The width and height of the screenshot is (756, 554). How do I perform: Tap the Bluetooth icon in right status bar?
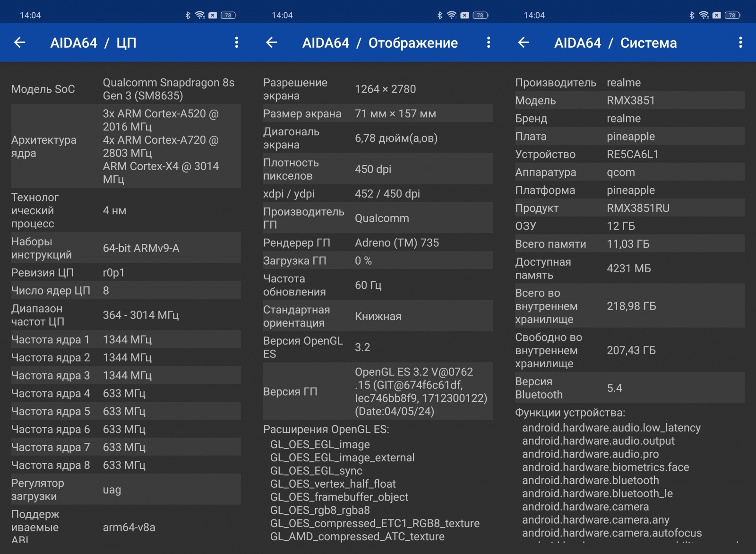692,15
